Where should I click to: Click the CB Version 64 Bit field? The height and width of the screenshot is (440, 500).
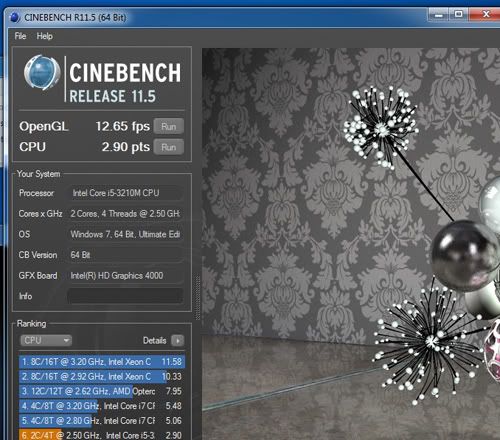tap(125, 255)
